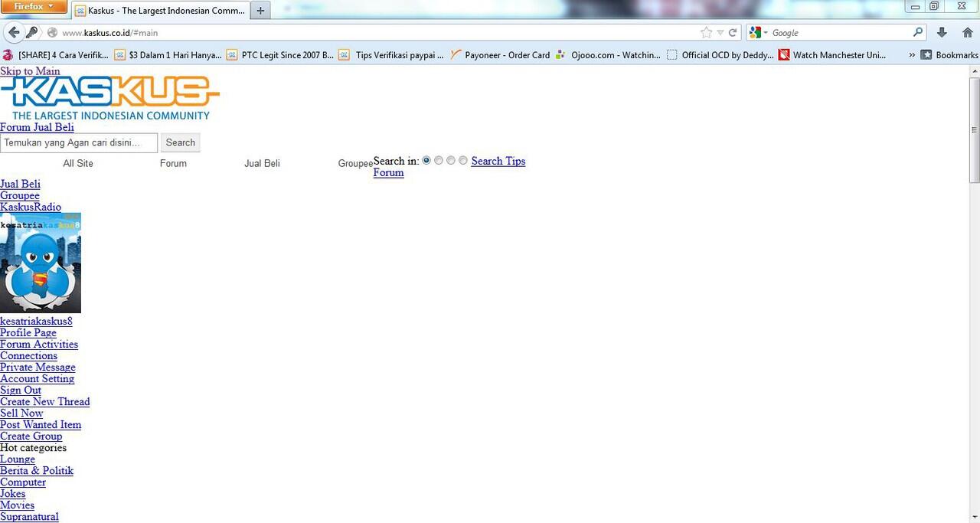Click the Jual Beli search scope label
The height and width of the screenshot is (523, 980).
point(262,163)
